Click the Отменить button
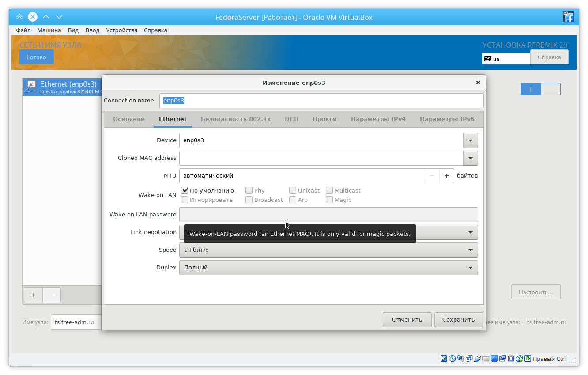 pos(407,320)
